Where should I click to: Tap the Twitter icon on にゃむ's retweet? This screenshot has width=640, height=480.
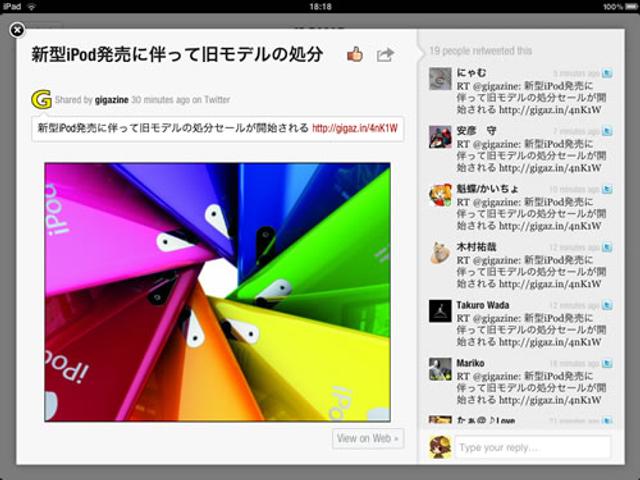[607, 73]
